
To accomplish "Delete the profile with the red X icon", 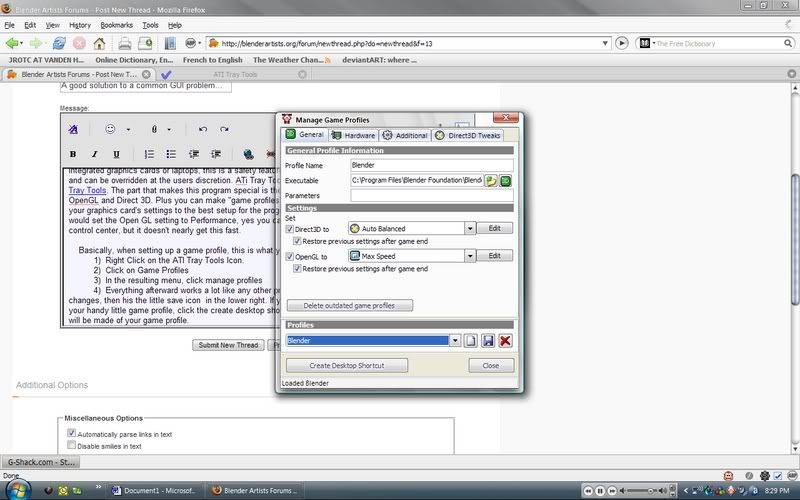I will [x=506, y=341].
